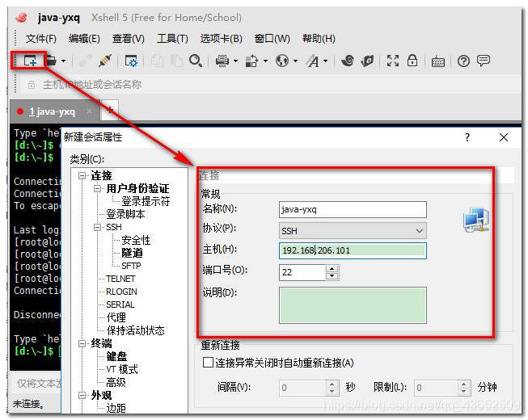This screenshot has width=528, height=420.
Task: Collapse the SSH tree node
Action: [97, 227]
